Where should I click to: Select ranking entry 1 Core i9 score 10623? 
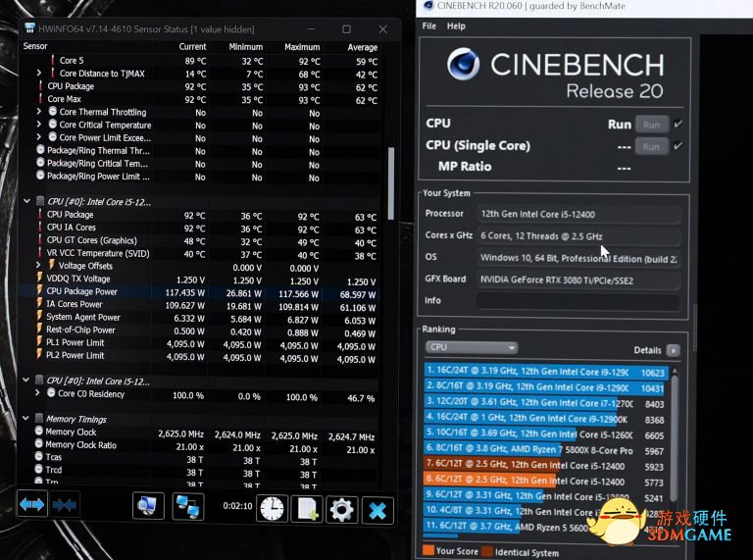[545, 372]
